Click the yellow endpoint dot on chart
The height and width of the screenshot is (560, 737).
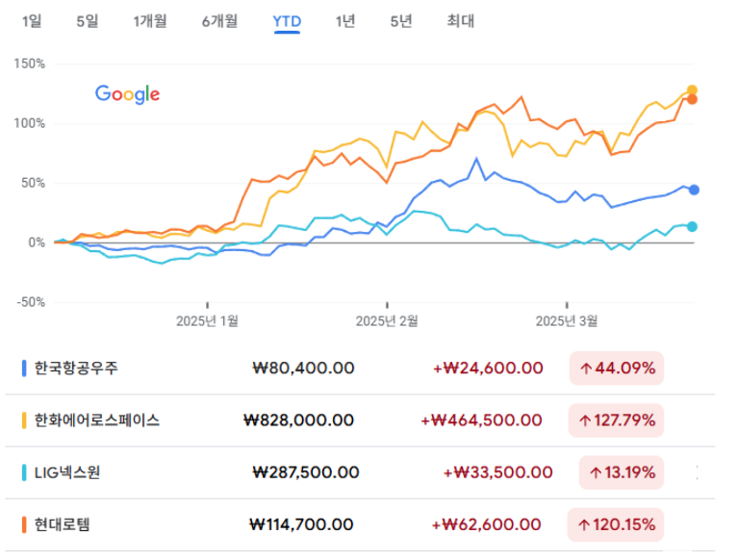pos(692,89)
